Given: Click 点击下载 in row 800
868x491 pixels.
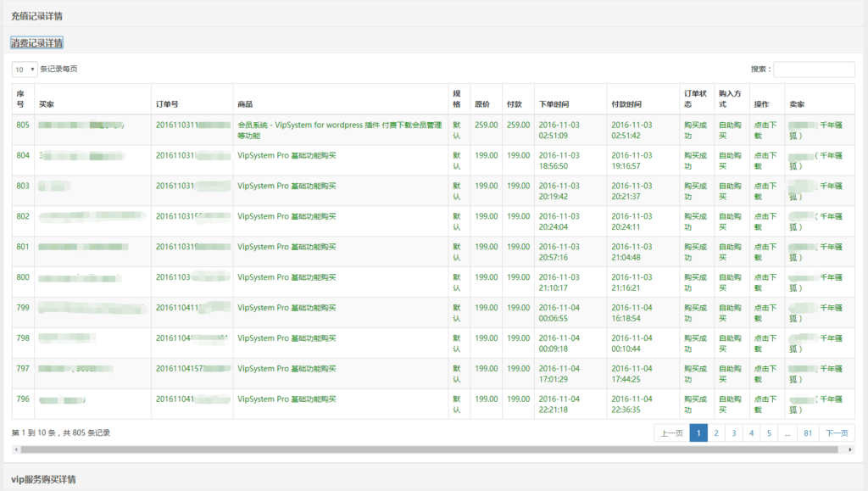Looking at the screenshot, I should click(765, 282).
